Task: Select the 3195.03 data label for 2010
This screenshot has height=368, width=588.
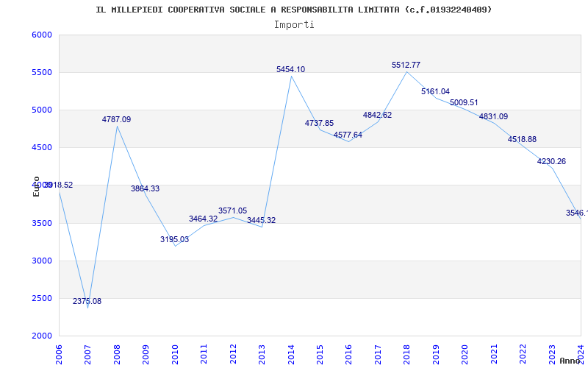Action: [x=174, y=240]
